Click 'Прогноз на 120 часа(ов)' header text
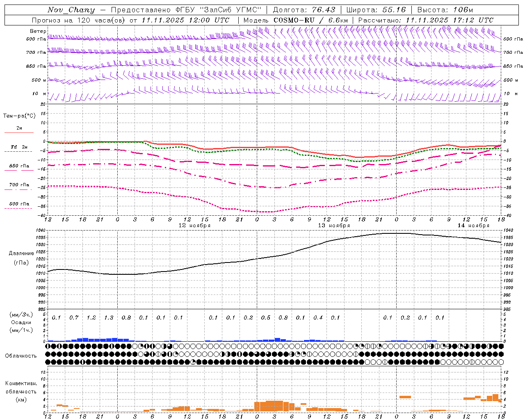 (x=79, y=20)
